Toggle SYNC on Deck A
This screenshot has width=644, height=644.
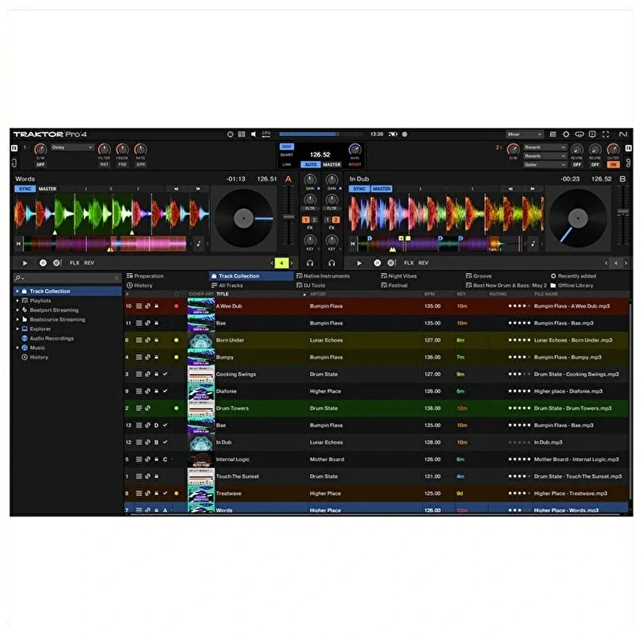(x=24, y=189)
